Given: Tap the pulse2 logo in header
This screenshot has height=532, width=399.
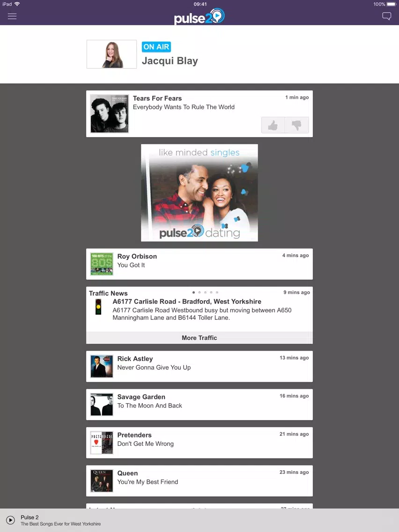Looking at the screenshot, I should pyautogui.click(x=199, y=17).
